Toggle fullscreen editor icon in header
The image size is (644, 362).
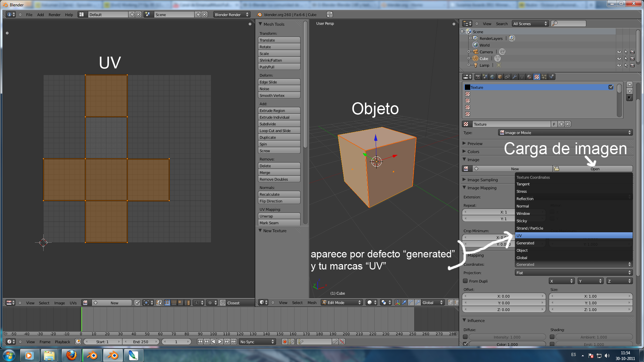coord(330,14)
